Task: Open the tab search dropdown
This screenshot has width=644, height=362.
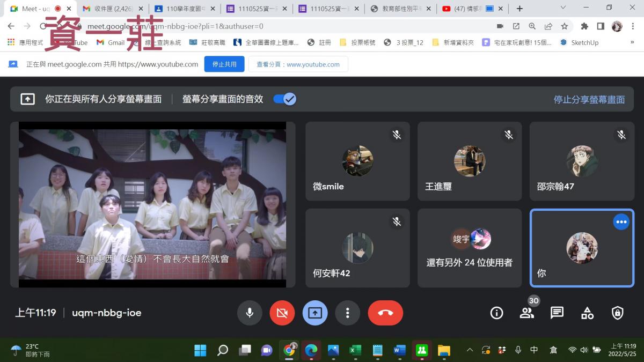Action: click(x=563, y=8)
